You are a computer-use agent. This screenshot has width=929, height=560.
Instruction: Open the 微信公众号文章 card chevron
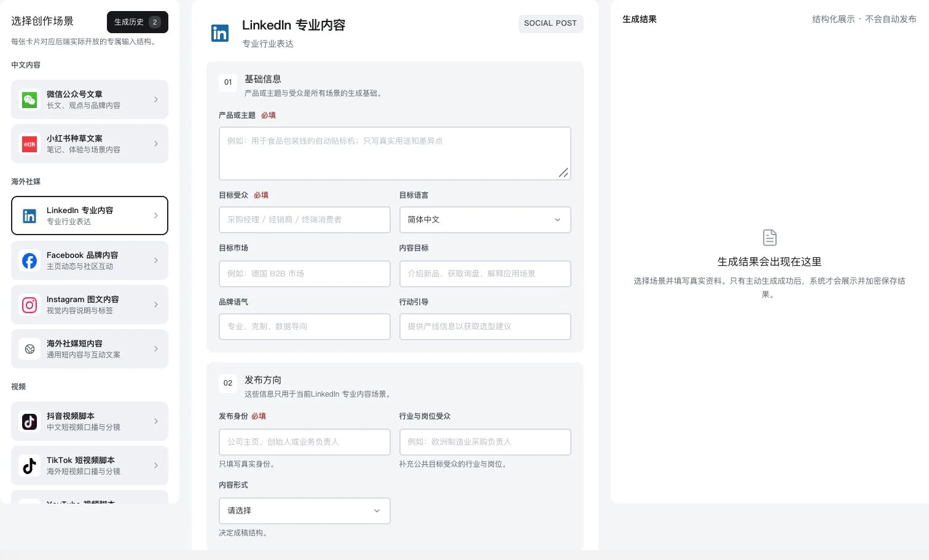(156, 99)
